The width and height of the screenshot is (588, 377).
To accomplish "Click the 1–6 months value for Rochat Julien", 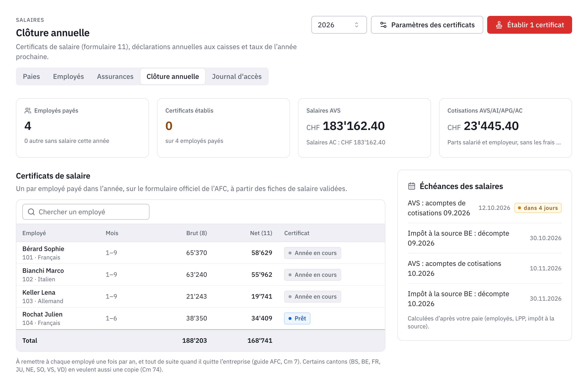I will point(111,318).
